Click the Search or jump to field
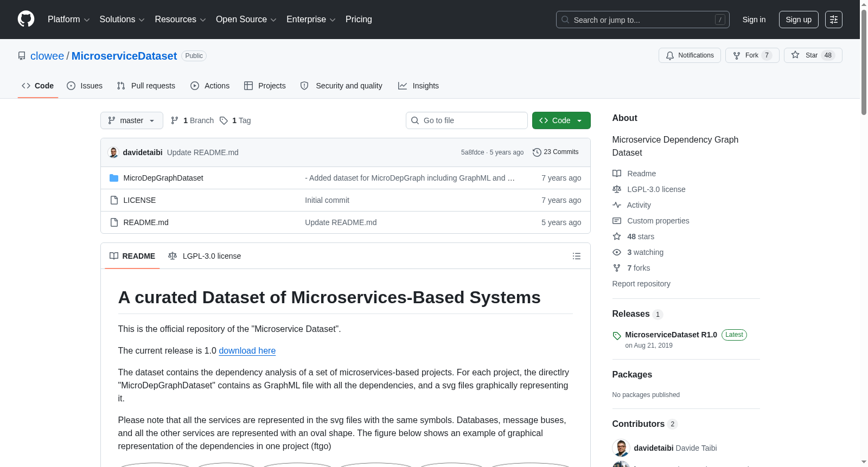Screen dimensions: 868x467 coord(642,20)
